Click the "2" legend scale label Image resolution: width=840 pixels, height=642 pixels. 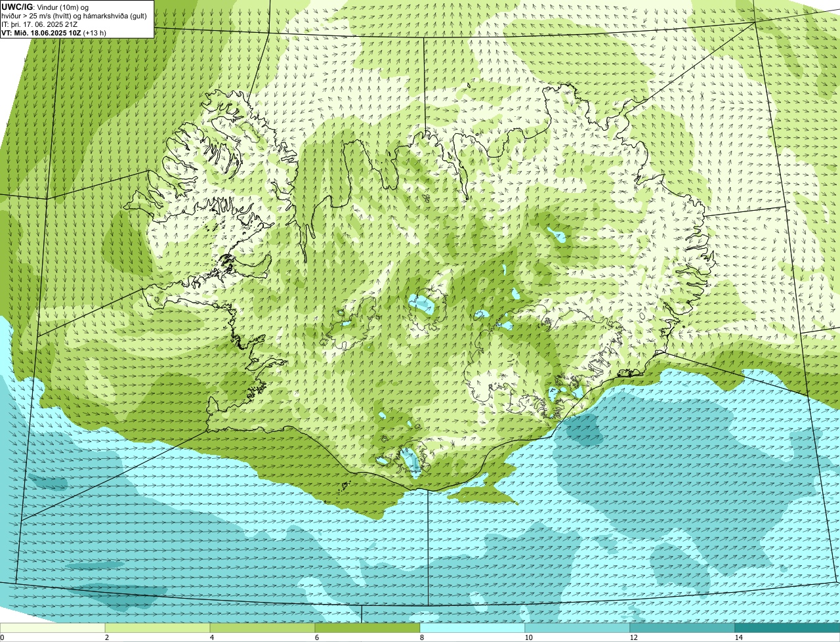[106, 637]
